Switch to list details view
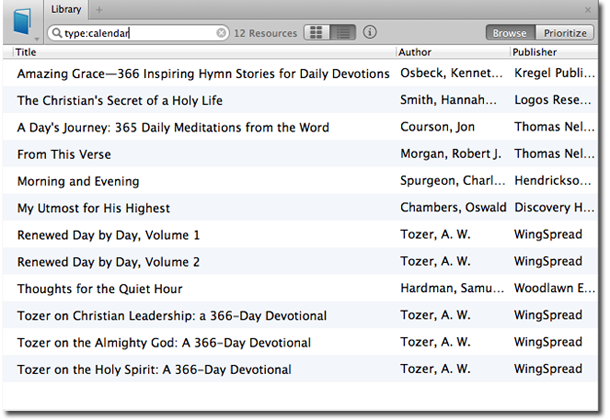610x420 pixels. [x=343, y=32]
